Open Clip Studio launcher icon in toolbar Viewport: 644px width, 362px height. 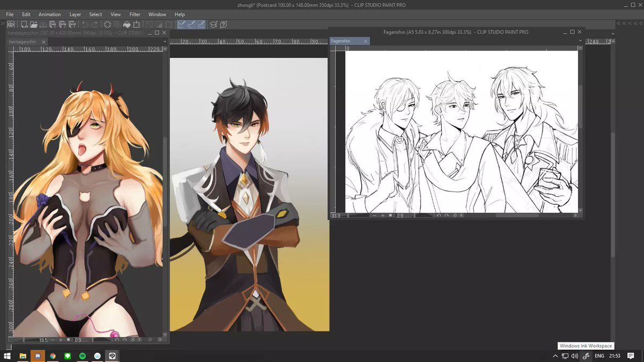(x=11, y=25)
